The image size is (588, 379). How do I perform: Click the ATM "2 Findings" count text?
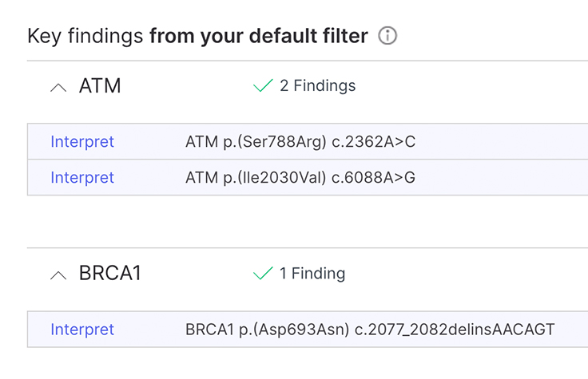tap(317, 86)
